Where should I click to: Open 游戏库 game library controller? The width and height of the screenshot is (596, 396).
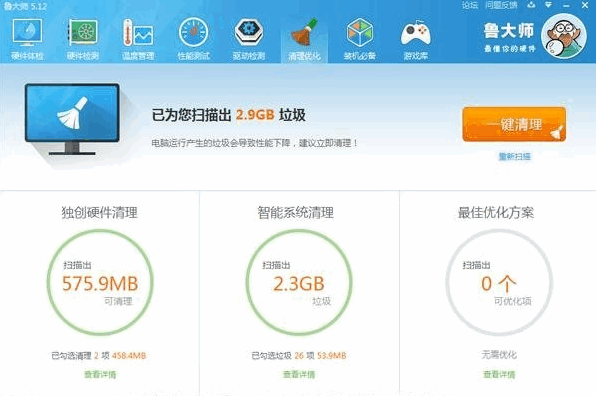415,40
